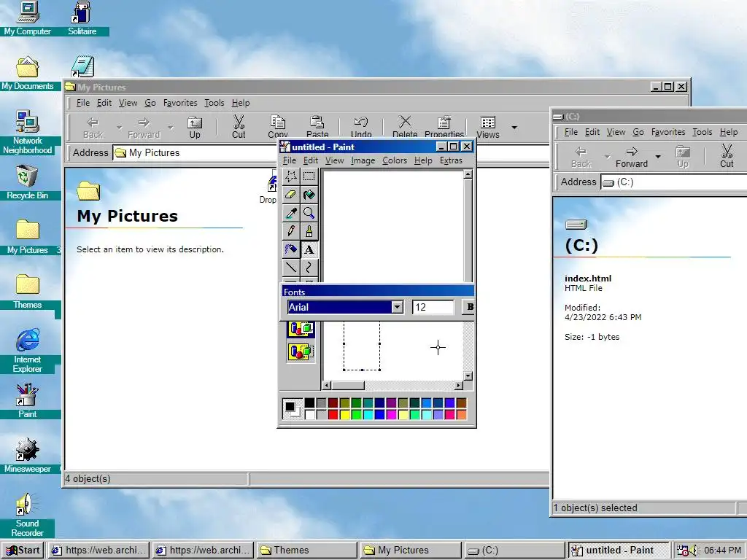
Task: Click Cut in the My Pictures toolbar
Action: (x=239, y=127)
